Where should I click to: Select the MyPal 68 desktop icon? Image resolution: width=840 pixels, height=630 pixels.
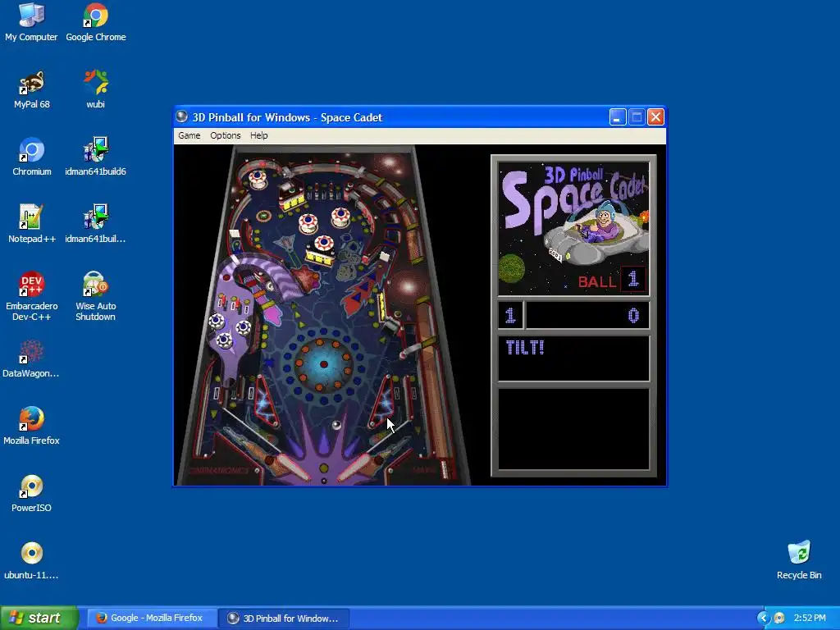pos(32,90)
